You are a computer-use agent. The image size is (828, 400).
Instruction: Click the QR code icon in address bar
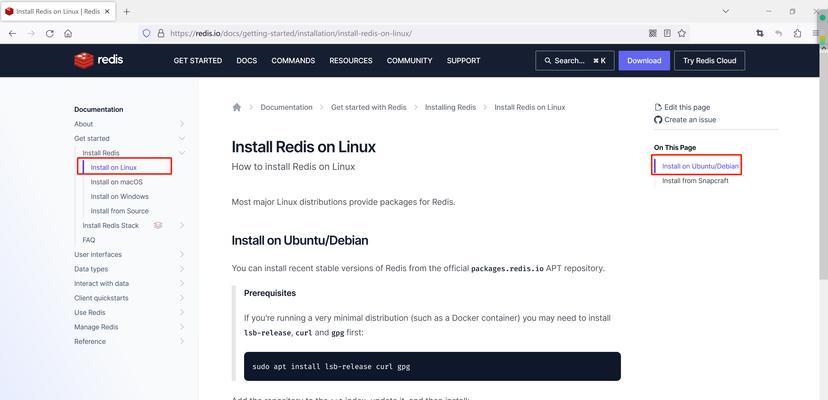point(653,33)
